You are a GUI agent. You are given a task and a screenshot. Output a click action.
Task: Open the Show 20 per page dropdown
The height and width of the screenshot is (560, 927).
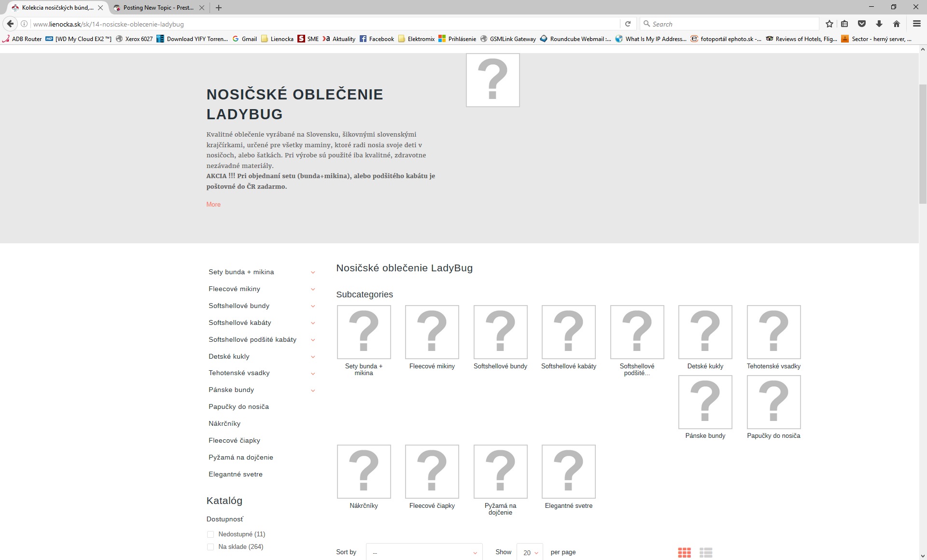pyautogui.click(x=530, y=552)
